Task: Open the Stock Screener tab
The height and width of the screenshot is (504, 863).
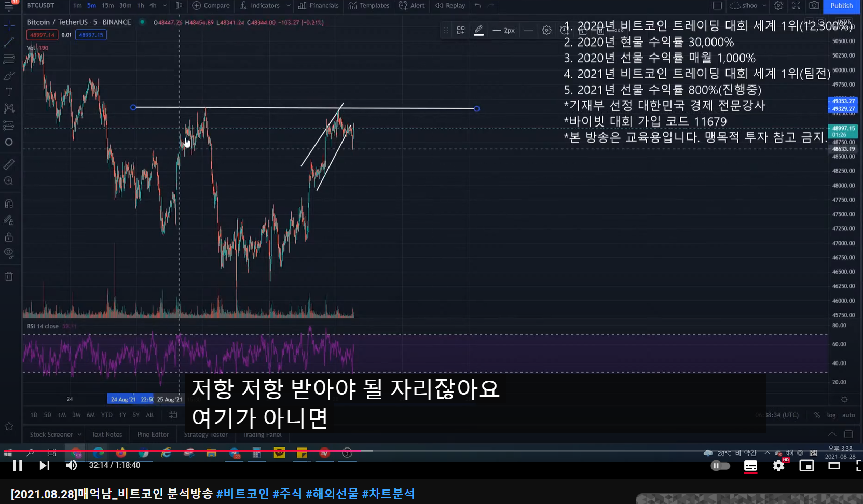Action: [x=51, y=435]
